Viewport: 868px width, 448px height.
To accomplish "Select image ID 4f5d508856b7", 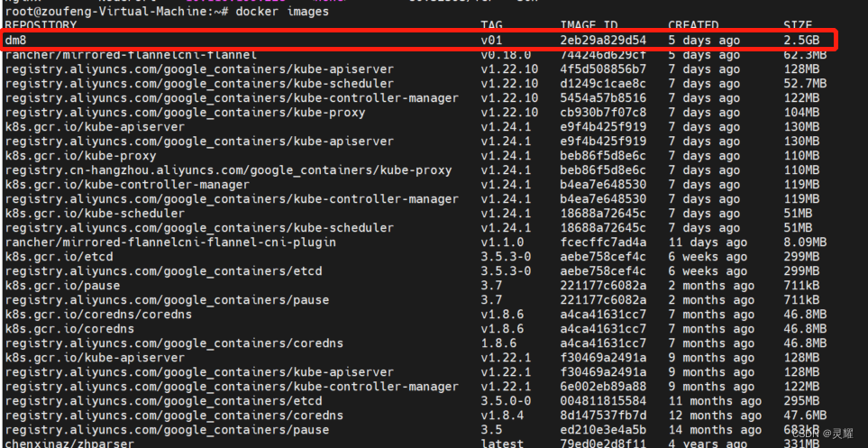I will (x=603, y=69).
